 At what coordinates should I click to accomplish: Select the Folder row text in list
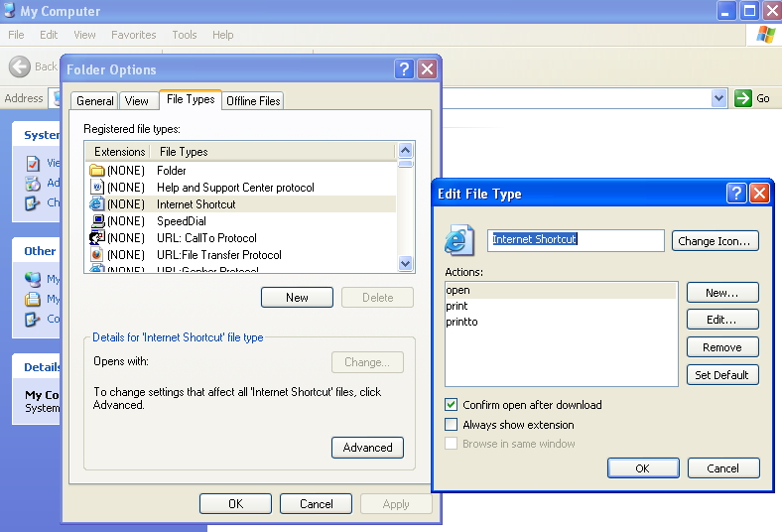pyautogui.click(x=171, y=171)
